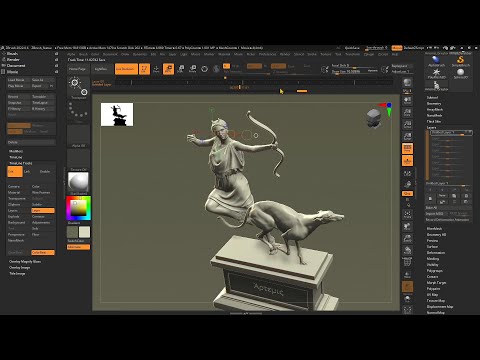Viewport: 480px width, 360px height.
Task: Click the color picker square
Action: (x=79, y=208)
